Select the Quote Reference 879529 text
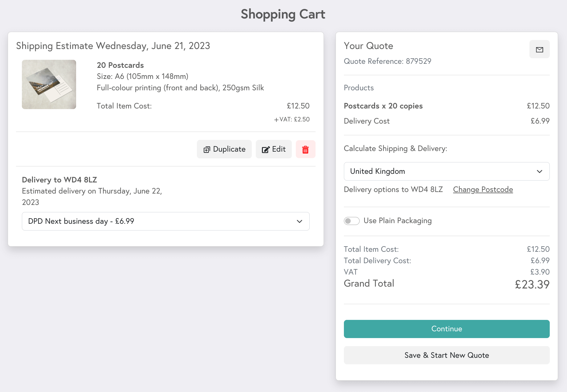Viewport: 567px width, 392px height. click(387, 61)
